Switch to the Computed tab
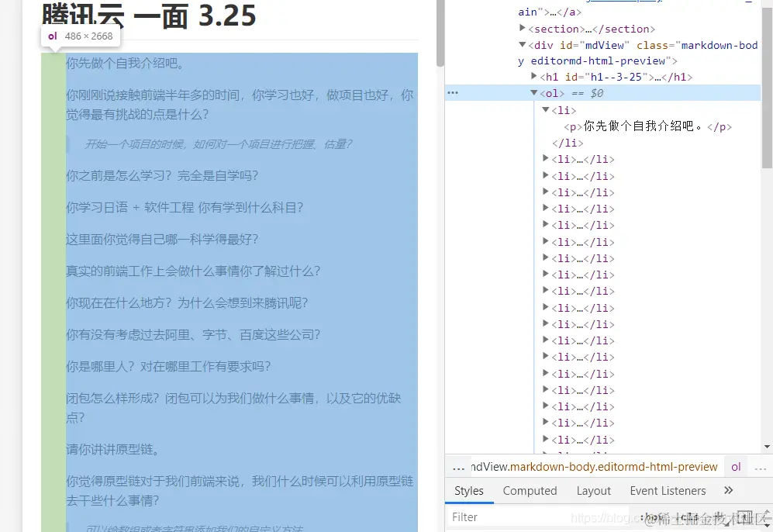Screen dimensions: 773x532 530,490
